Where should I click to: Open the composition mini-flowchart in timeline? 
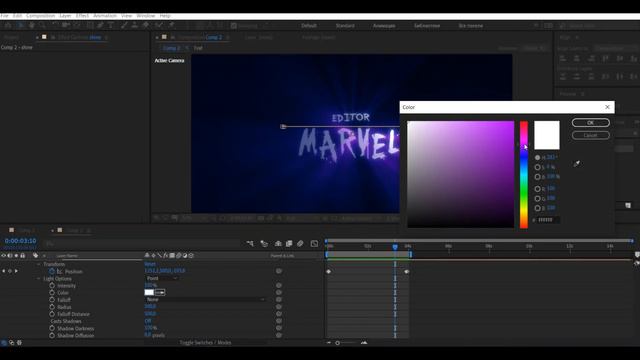tap(250, 244)
